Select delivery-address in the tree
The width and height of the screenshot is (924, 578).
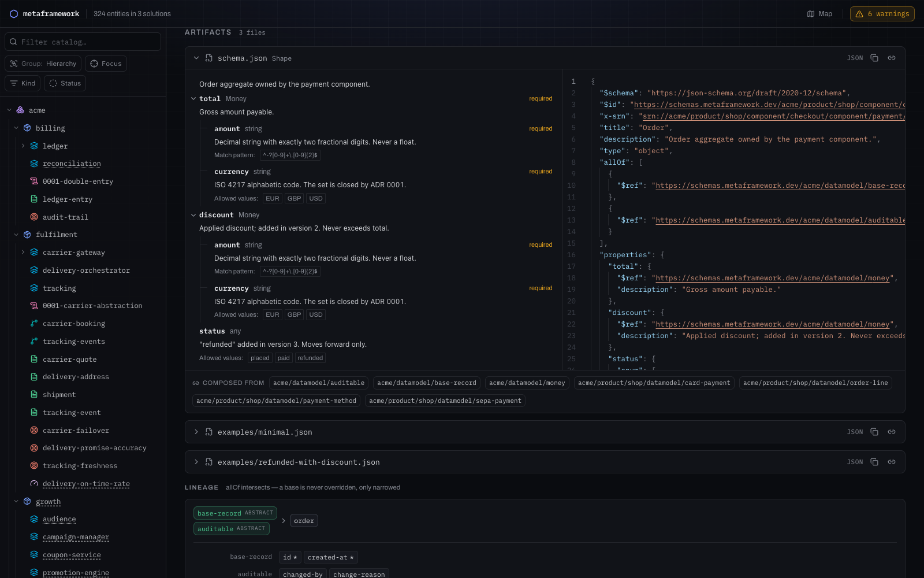click(x=76, y=377)
